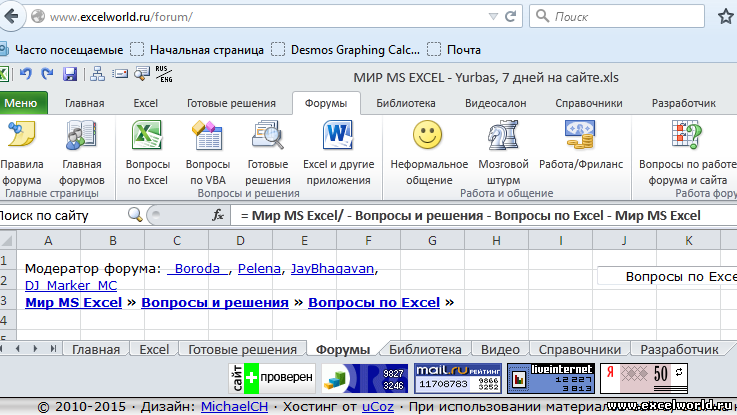The height and width of the screenshot is (415, 737).
Task: Follow the Вопросы и решения breadcrumb link
Action: pos(215,302)
